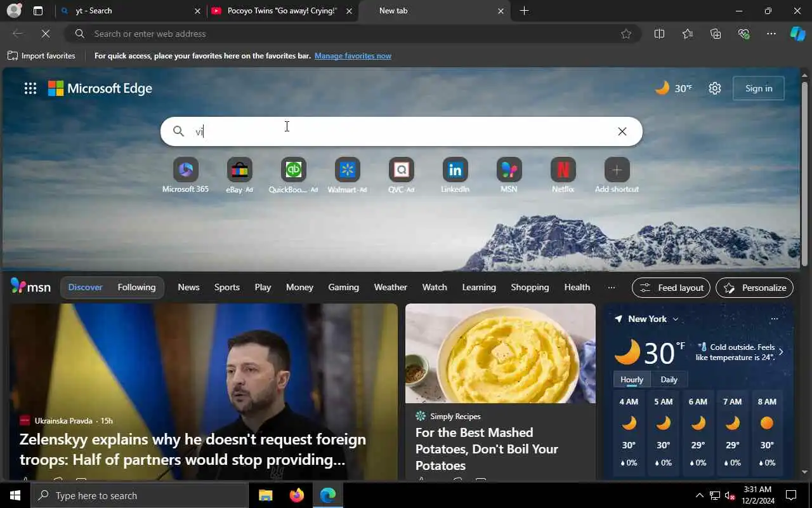The height and width of the screenshot is (508, 812).
Task: Open Walmart shortcut tile
Action: pyautogui.click(x=347, y=175)
